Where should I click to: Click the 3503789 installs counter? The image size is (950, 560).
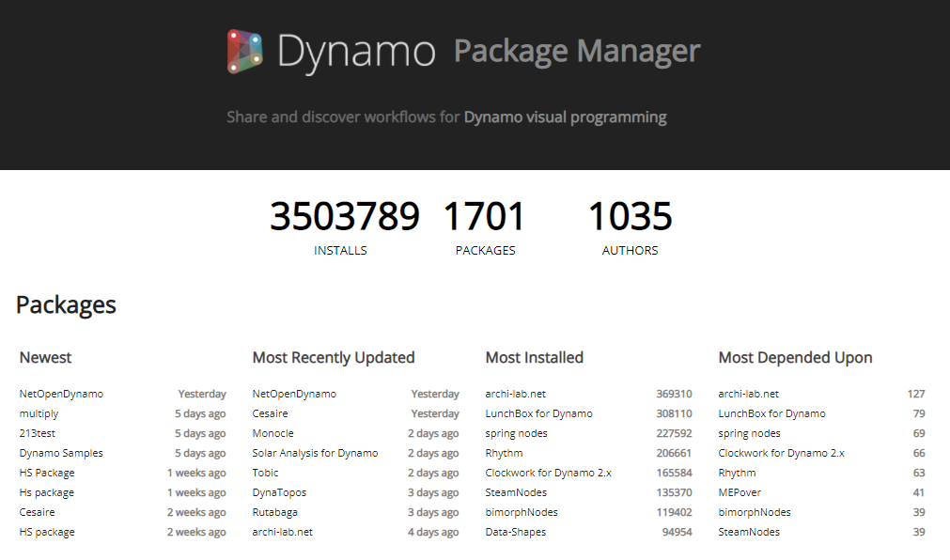(344, 216)
